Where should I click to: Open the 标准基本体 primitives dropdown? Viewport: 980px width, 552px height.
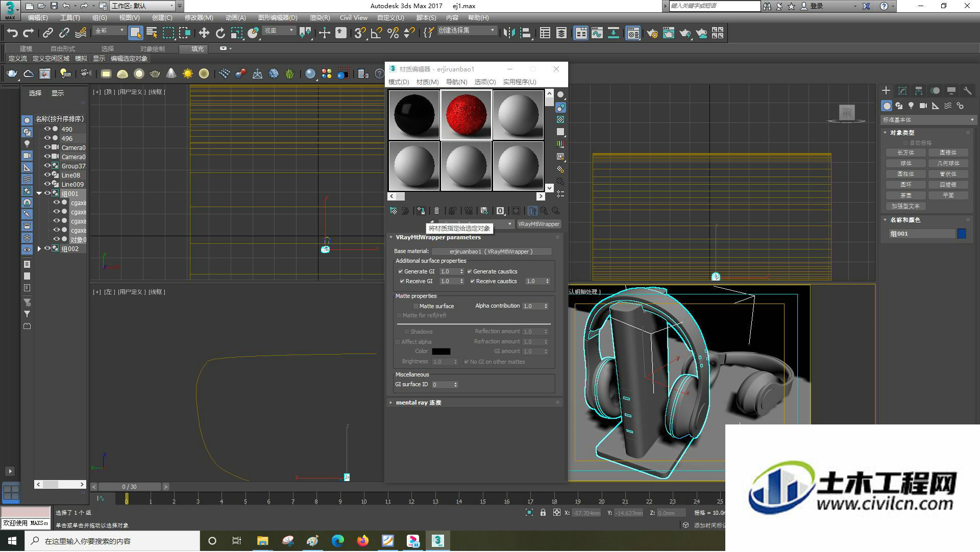928,120
